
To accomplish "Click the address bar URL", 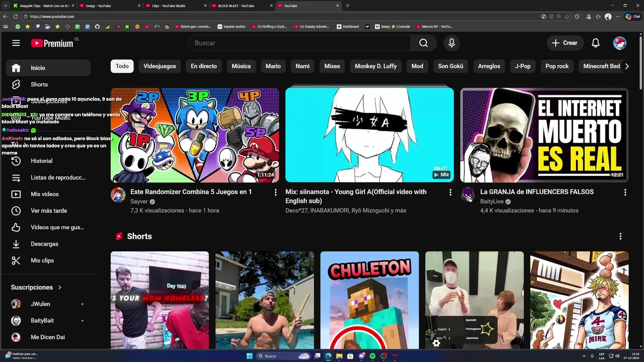I will click(x=52, y=17).
